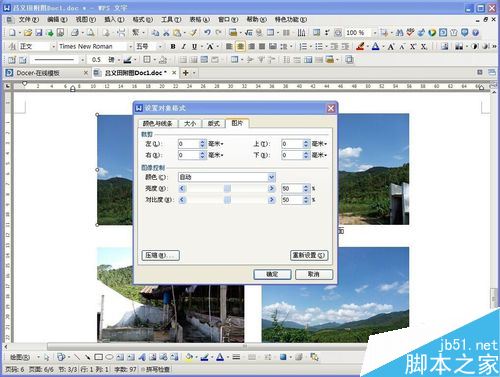Click right arrow of 亮度 slider
The width and height of the screenshot is (500, 377).
coord(271,189)
